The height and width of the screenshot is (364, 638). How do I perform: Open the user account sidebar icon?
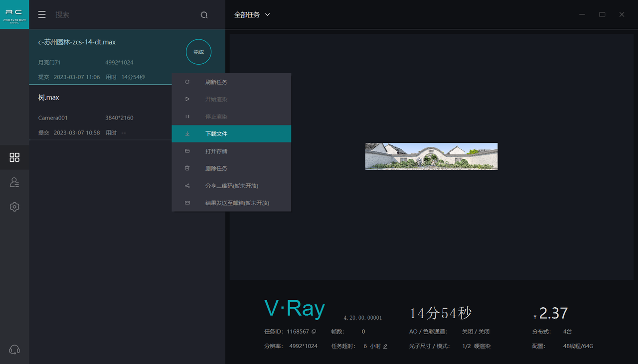(14, 182)
